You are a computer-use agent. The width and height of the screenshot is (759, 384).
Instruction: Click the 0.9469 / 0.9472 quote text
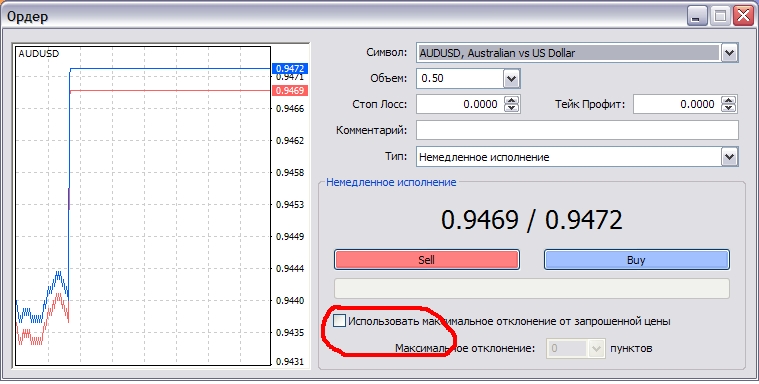tap(531, 220)
